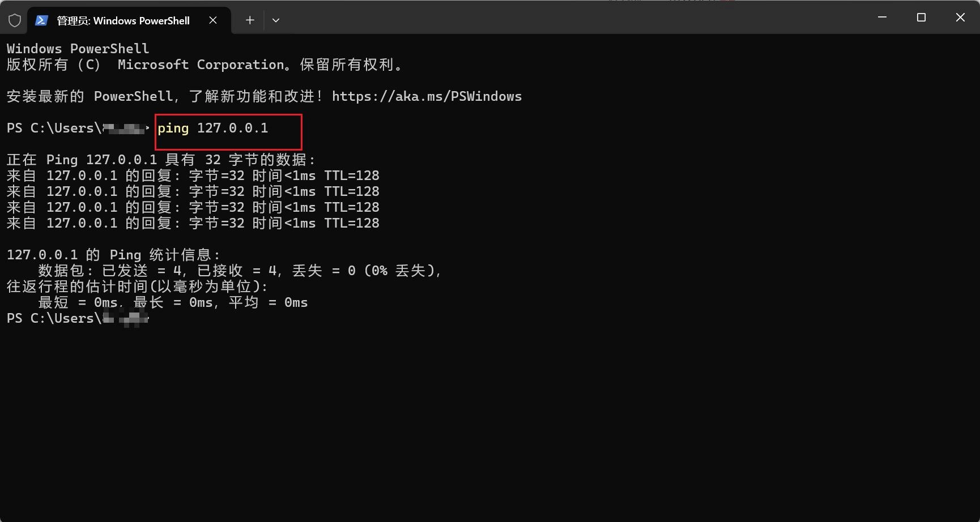Screen dimensions: 980x522
Task: Select the 管理员: Windows PowerShell tab title
Action: point(123,21)
